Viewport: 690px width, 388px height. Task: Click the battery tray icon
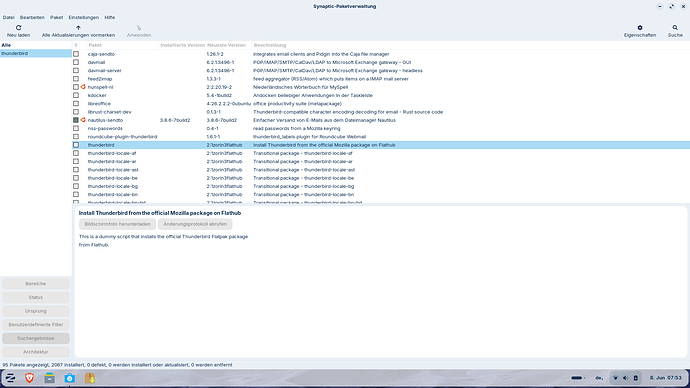pyautogui.click(x=635, y=378)
